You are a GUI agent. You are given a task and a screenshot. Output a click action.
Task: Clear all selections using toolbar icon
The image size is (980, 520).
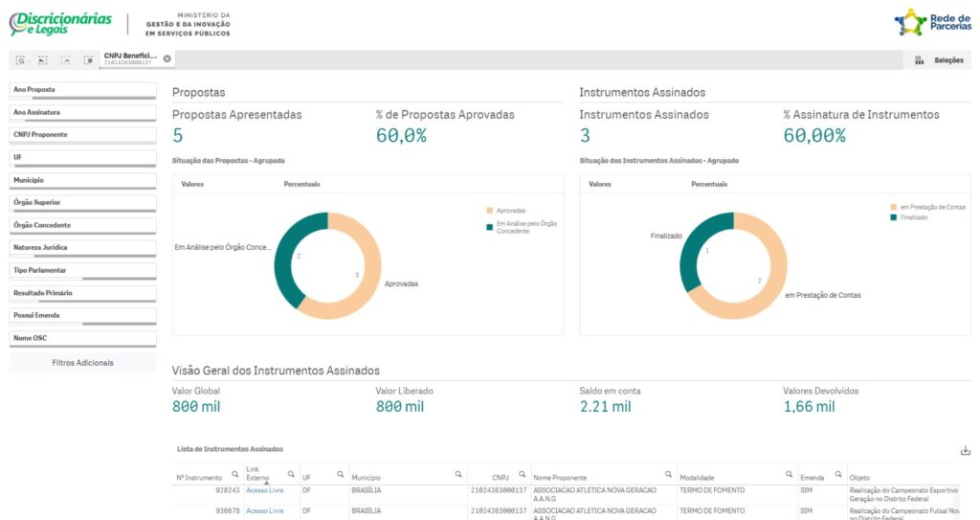click(x=89, y=60)
